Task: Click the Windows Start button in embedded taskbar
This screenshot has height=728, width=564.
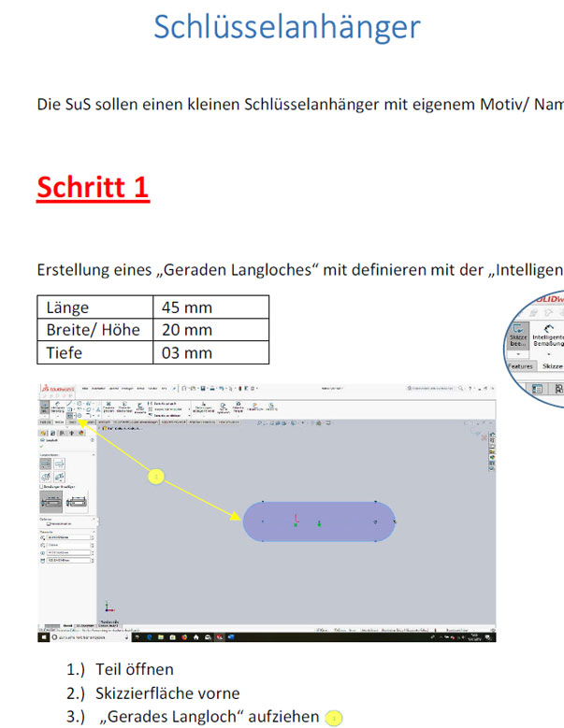Action: tap(44, 637)
